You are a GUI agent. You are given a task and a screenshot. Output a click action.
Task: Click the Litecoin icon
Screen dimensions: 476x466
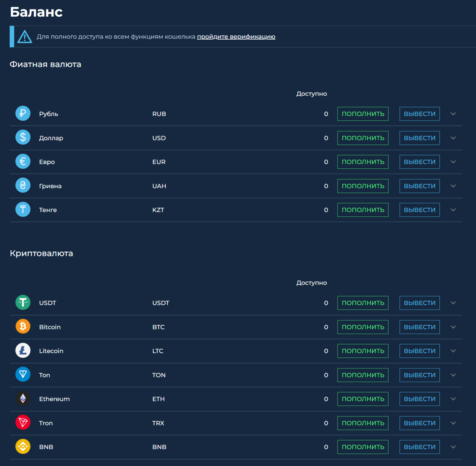(23, 350)
